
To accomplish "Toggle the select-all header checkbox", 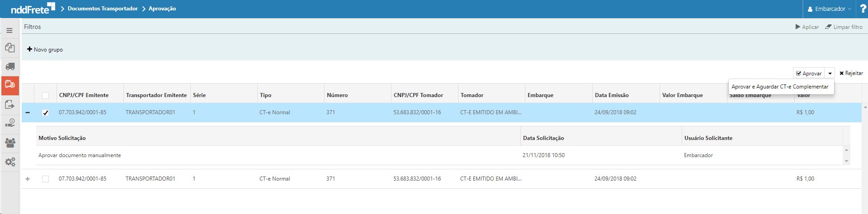I will [45, 95].
